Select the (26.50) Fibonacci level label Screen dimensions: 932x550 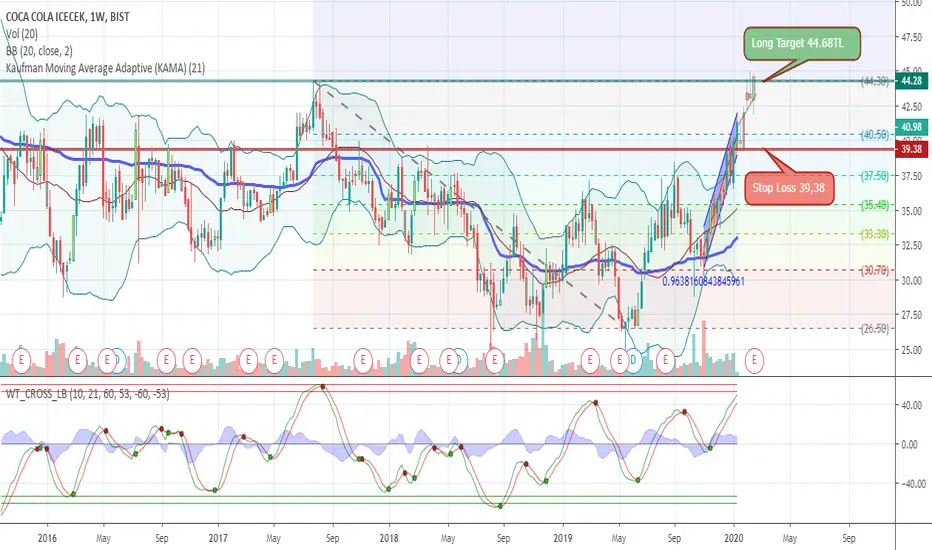pyautogui.click(x=876, y=329)
